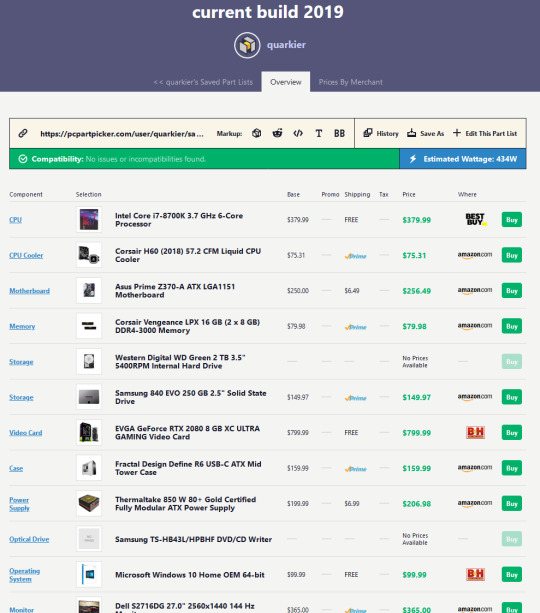
Task: Open the quarkier username link
Action: click(x=286, y=45)
